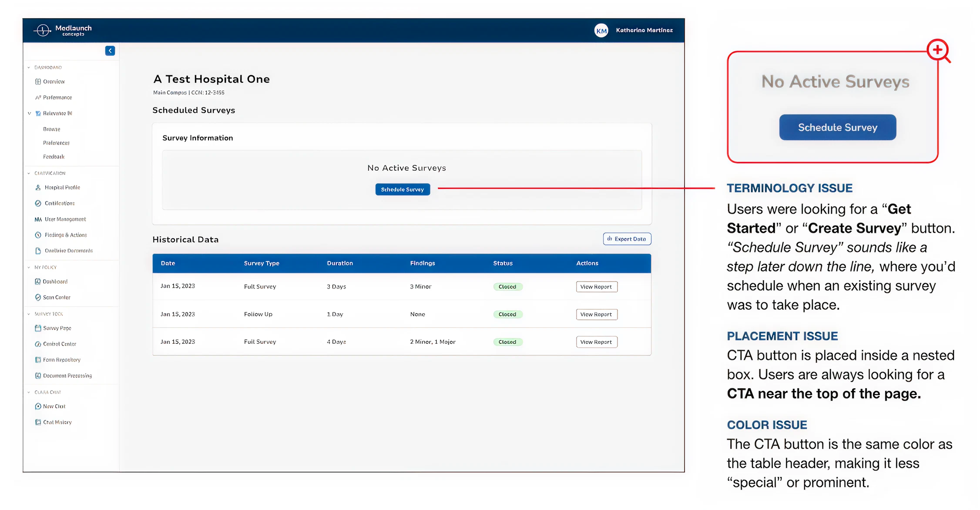Collapse the Relevance submenu chevron
Screen dimensions: 980x510
pos(29,114)
